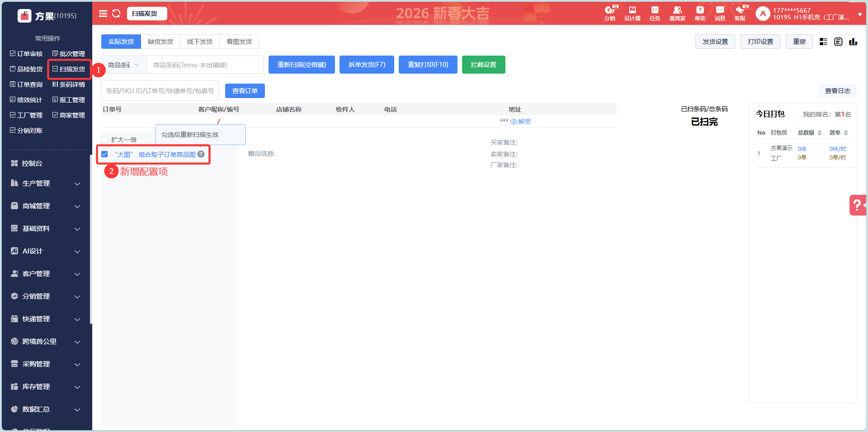Open 分销对账 shortcut
Viewport: 868px width, 432px height.
click(26, 131)
